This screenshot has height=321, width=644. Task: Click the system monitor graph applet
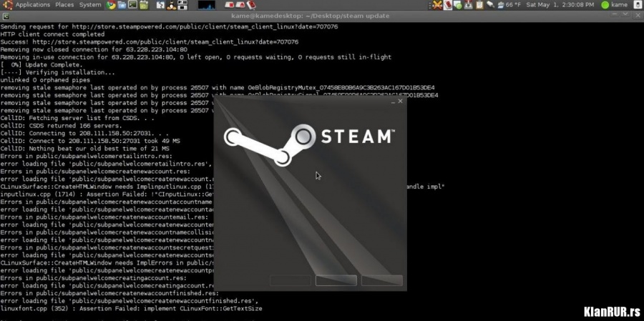[207, 5]
